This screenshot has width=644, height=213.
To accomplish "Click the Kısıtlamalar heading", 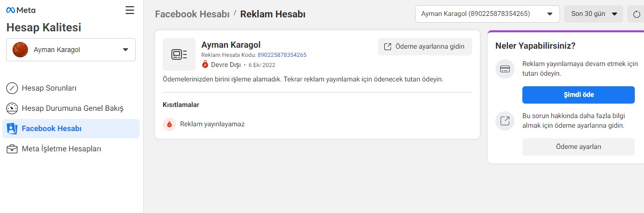I will point(181,105).
